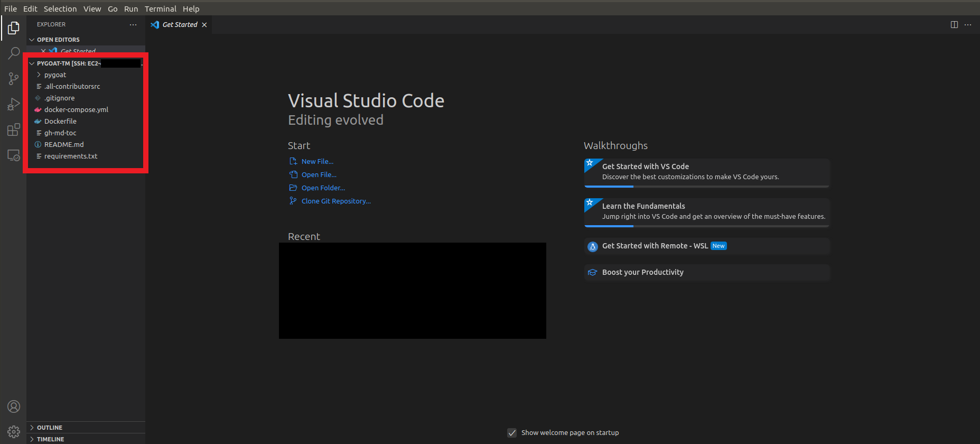
Task: Expand the Timeline section
Action: point(32,439)
